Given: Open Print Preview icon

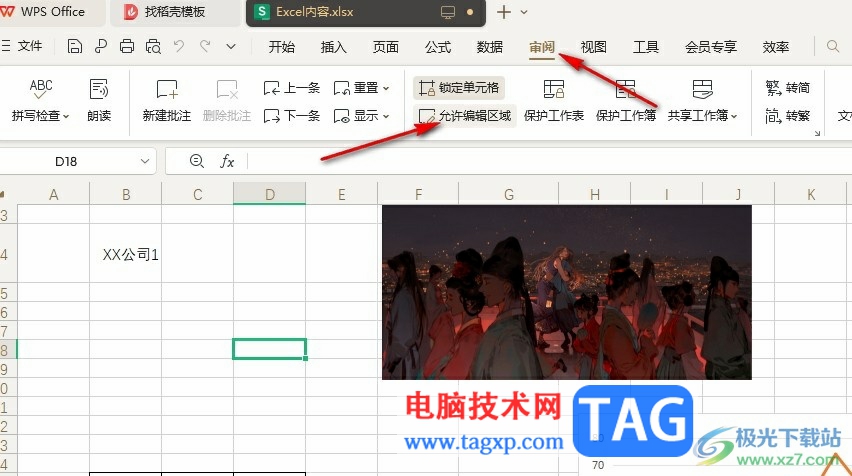Looking at the screenshot, I should pos(153,47).
